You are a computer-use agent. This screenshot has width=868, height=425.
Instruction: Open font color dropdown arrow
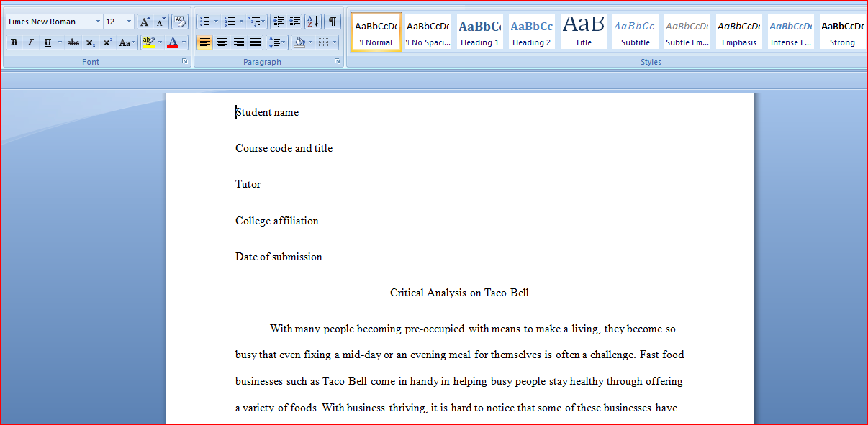coord(184,43)
